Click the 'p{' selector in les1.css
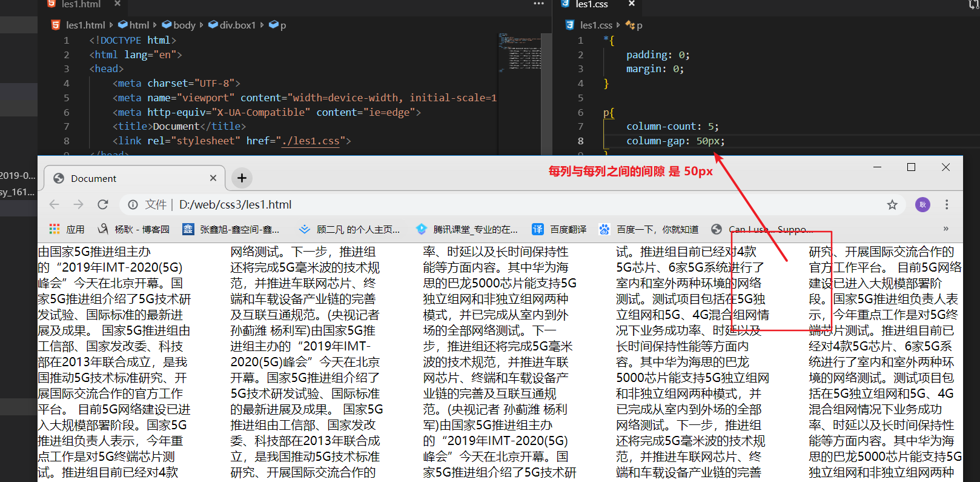This screenshot has width=980, height=482. [x=609, y=112]
